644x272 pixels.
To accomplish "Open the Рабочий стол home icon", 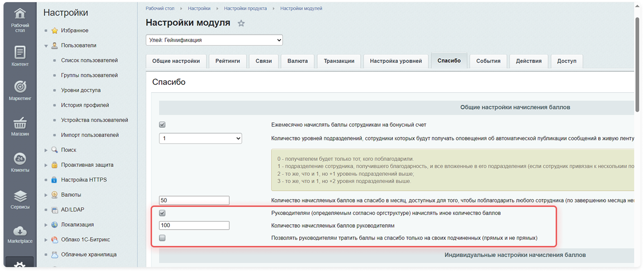I will (x=20, y=13).
